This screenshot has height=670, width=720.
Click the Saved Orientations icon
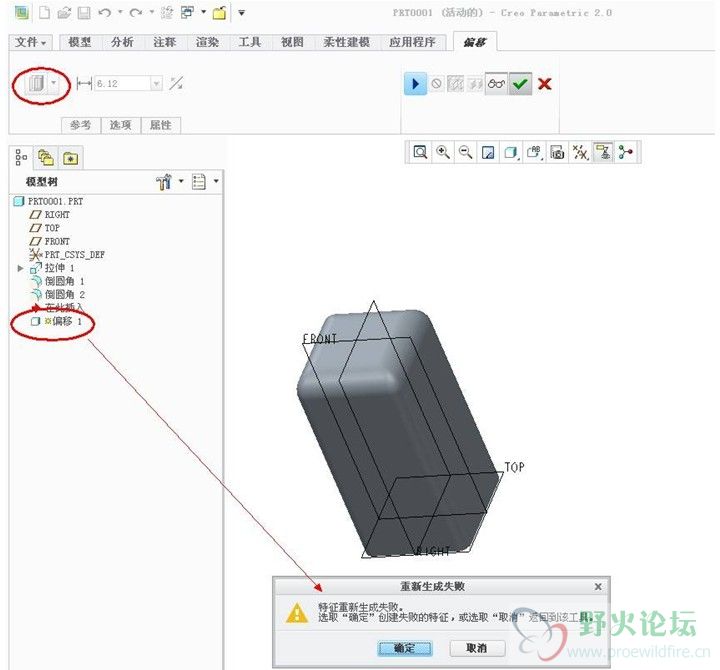point(534,152)
